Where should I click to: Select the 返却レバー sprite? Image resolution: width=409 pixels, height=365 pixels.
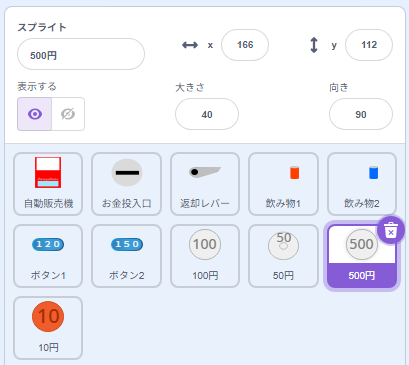(x=205, y=184)
